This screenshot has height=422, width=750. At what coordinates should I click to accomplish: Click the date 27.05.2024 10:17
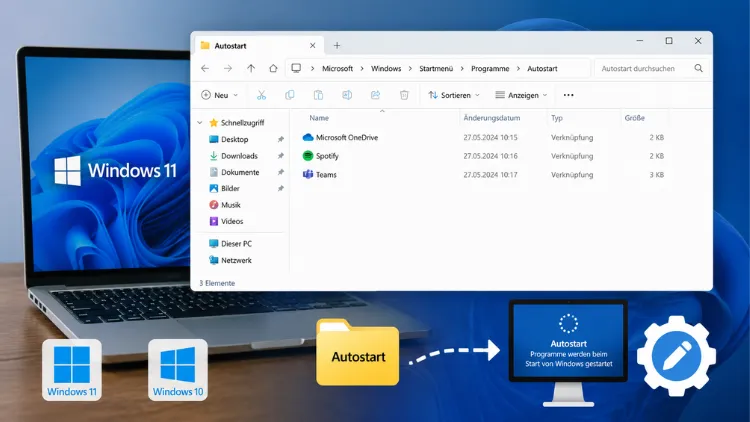(x=490, y=175)
